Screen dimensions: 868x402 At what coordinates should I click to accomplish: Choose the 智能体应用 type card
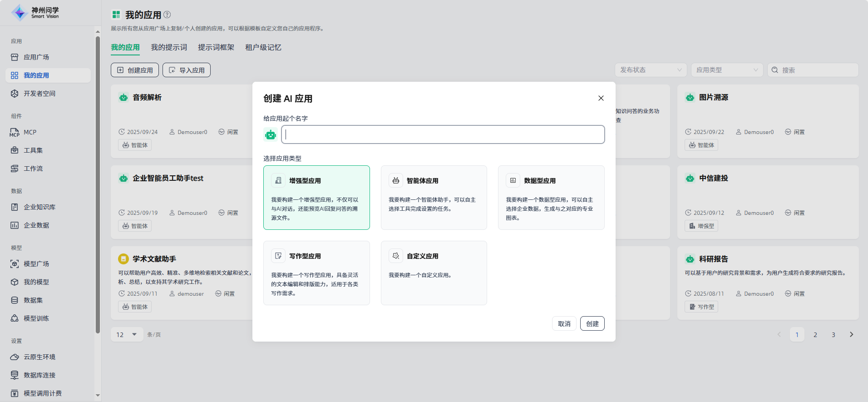(x=434, y=198)
